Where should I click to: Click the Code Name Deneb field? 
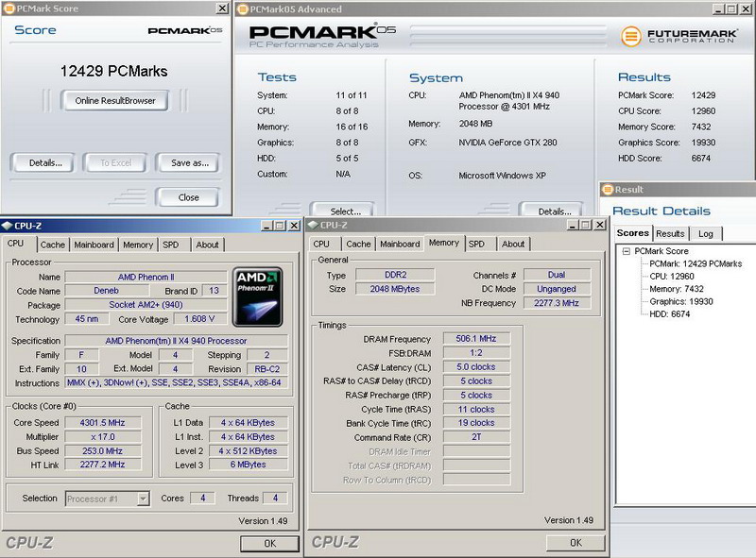(x=107, y=291)
